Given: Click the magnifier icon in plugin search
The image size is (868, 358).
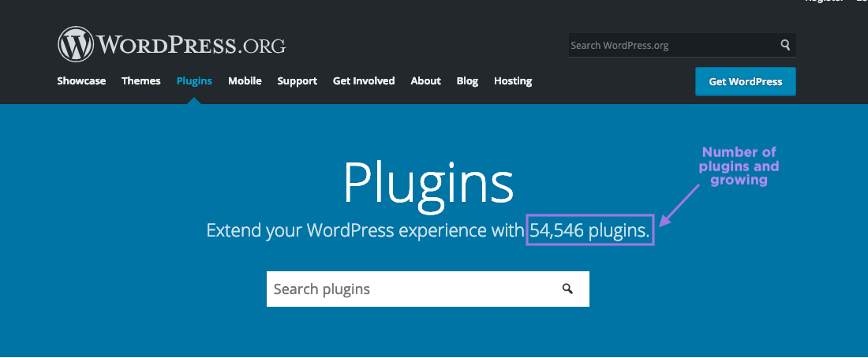Looking at the screenshot, I should click(567, 289).
